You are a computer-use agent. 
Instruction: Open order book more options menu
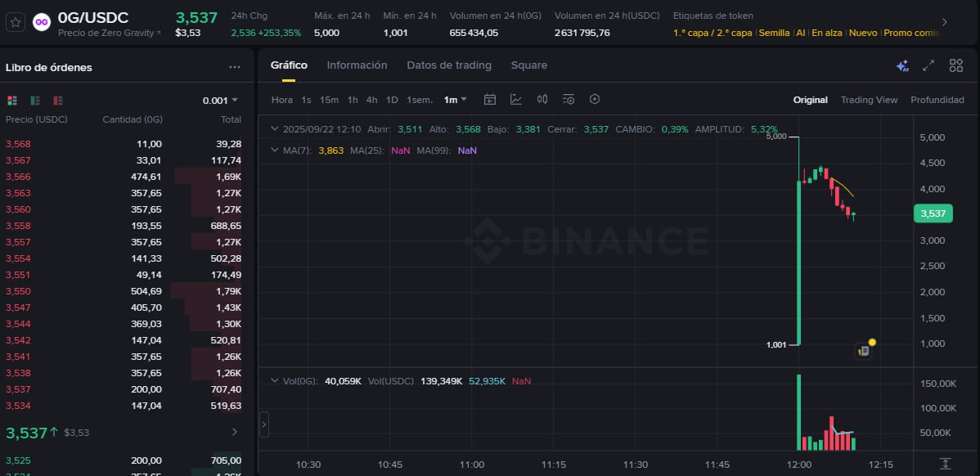click(x=235, y=67)
